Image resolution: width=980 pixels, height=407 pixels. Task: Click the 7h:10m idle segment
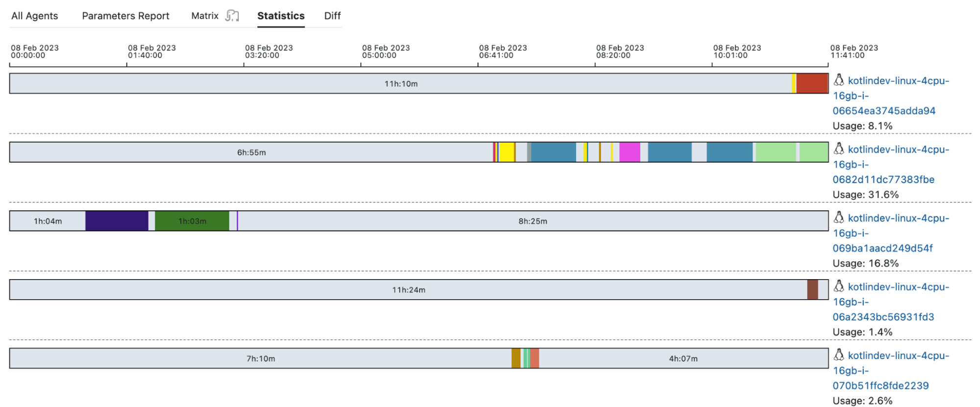pyautogui.click(x=260, y=359)
